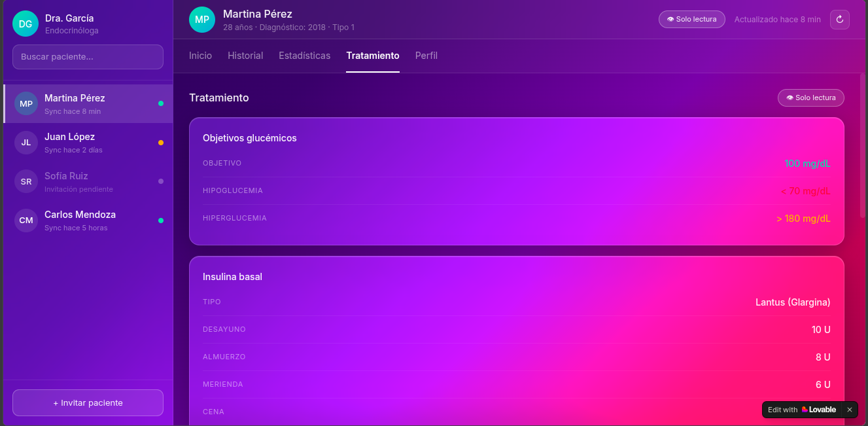This screenshot has height=426, width=868.
Task: Click the CM avatar for Carlos Mendoza
Action: (26, 221)
